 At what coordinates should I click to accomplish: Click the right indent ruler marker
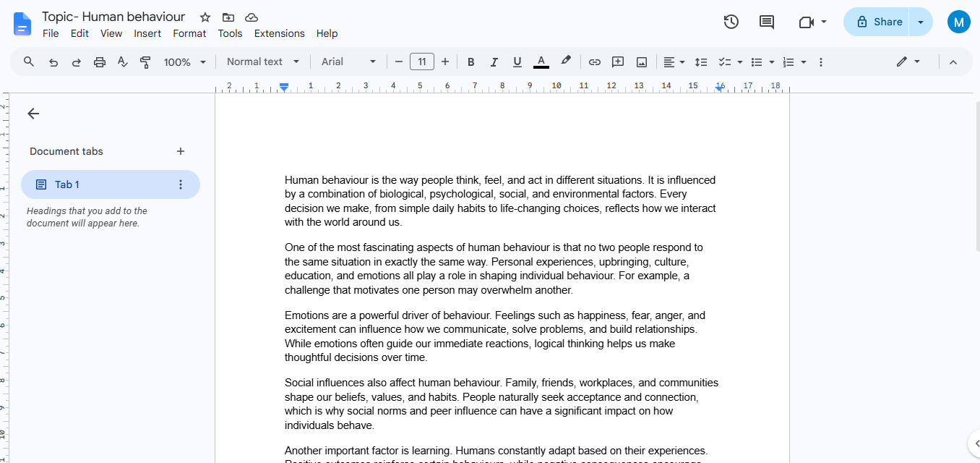[720, 88]
